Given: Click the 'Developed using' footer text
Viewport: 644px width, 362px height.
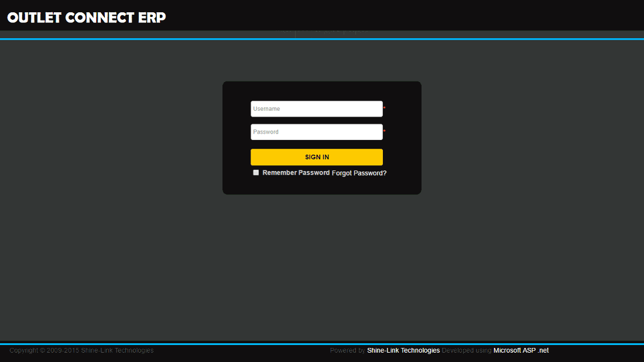Looking at the screenshot, I should coord(467,350).
